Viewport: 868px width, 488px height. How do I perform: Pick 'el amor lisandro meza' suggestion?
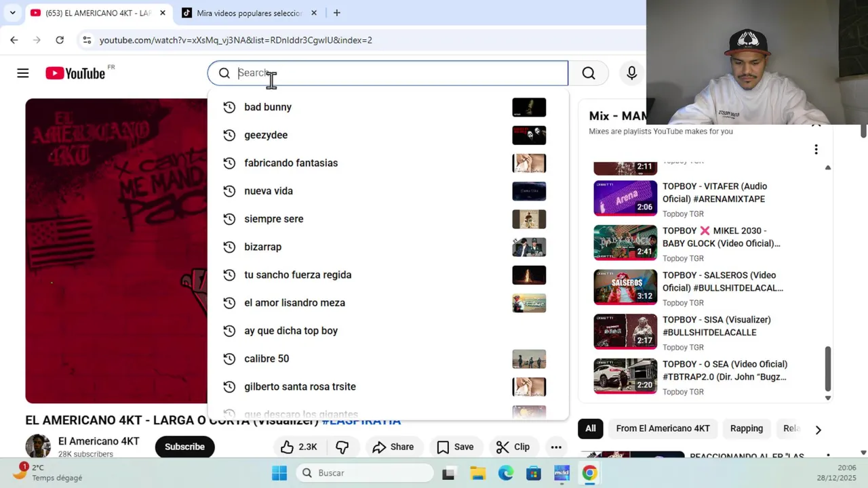pyautogui.click(x=388, y=303)
